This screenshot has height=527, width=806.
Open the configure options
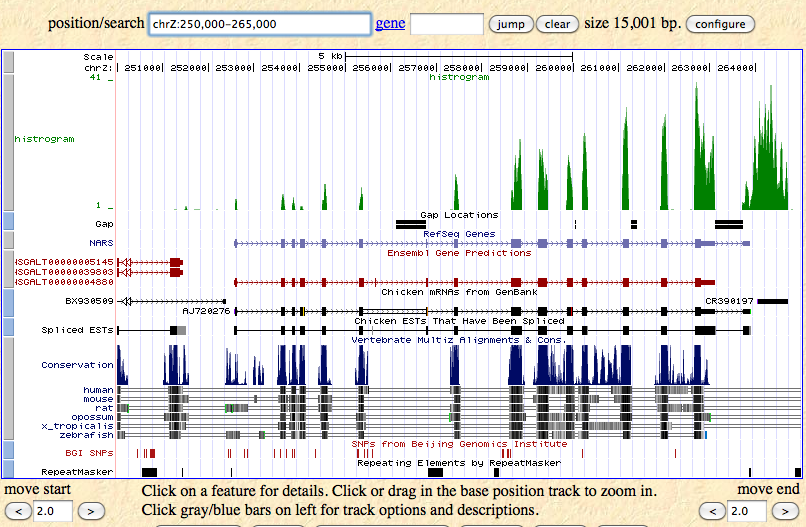[720, 24]
